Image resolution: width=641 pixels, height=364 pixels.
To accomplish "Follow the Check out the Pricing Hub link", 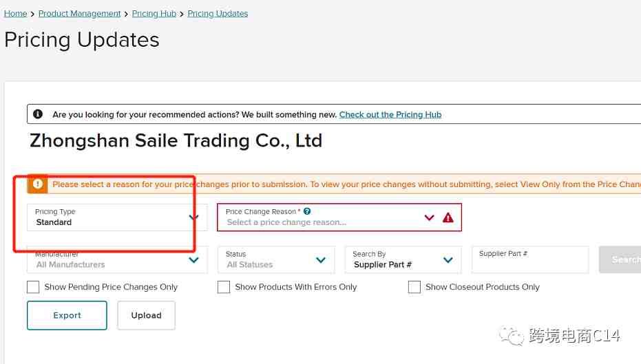I will (x=390, y=114).
